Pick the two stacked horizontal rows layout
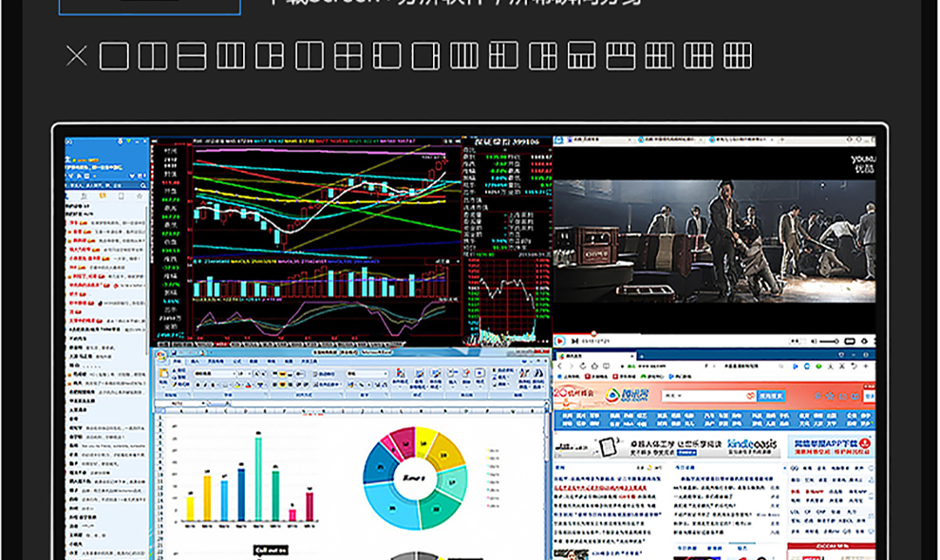The height and width of the screenshot is (560, 940). [192, 56]
